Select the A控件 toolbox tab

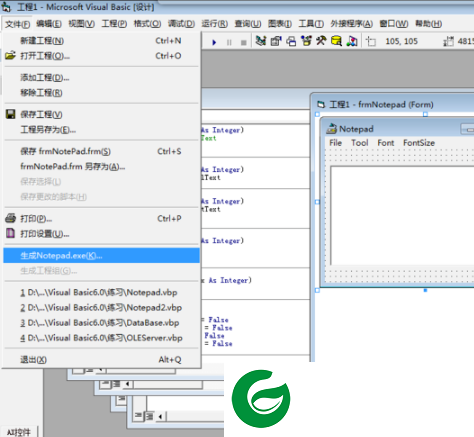[x=19, y=432]
